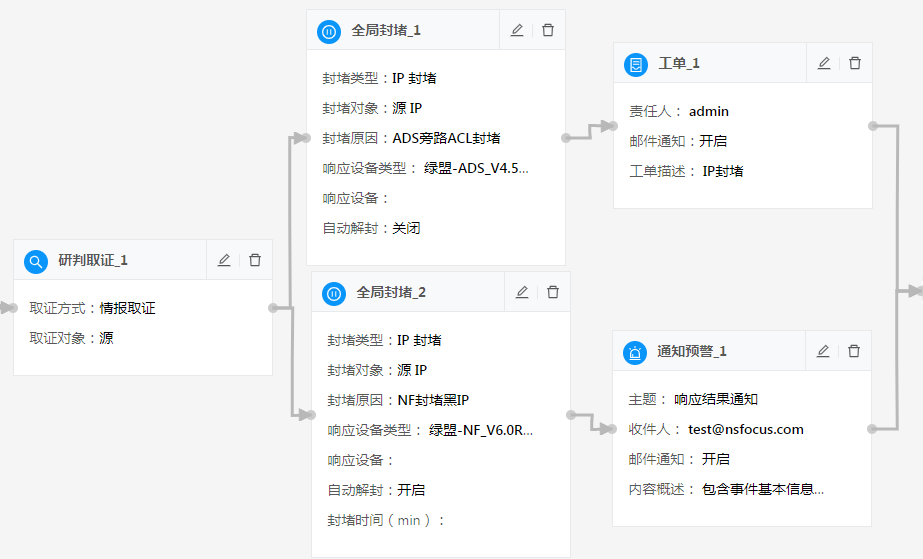Image resolution: width=923 pixels, height=559 pixels.
Task: Click the 全局封堵_2 block icon
Action: [x=334, y=293]
